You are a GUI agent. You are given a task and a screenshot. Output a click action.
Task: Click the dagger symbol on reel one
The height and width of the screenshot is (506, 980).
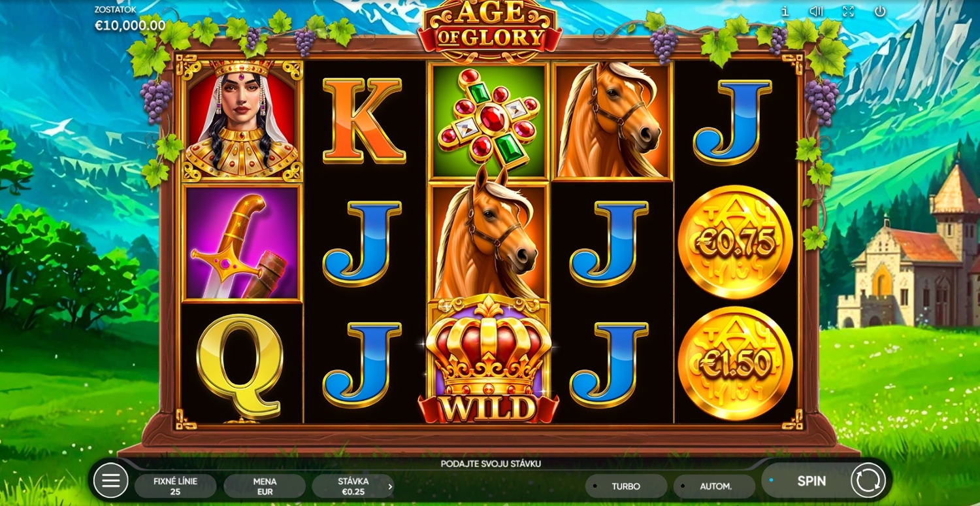(x=242, y=243)
